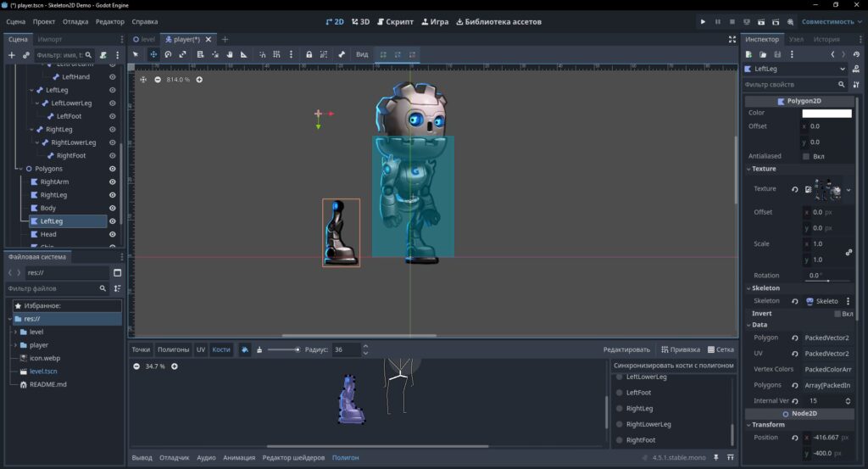Viewport: 868px width, 469px height.
Task: Open the white Color swatch picker
Action: pyautogui.click(x=827, y=113)
